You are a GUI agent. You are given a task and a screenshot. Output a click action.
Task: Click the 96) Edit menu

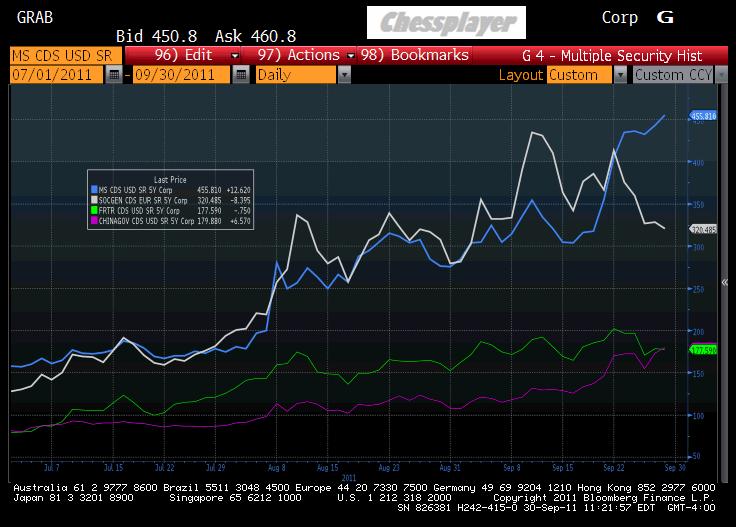tap(187, 56)
